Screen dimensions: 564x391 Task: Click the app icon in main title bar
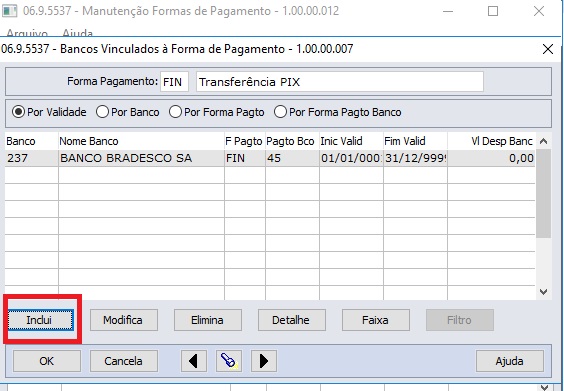(9, 11)
